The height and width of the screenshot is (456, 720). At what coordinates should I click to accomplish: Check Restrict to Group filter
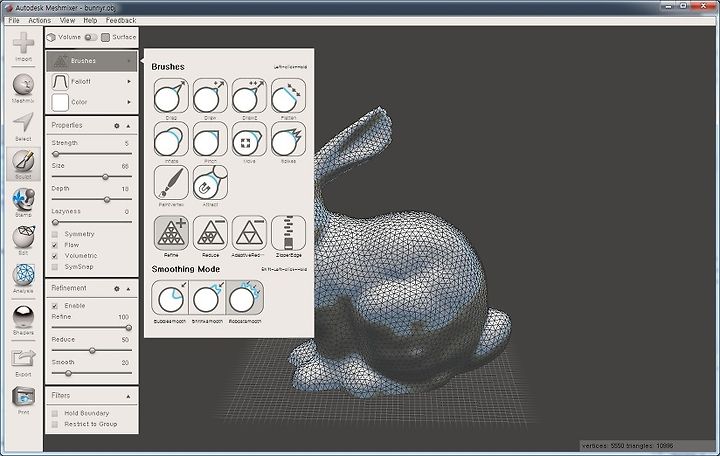(x=55, y=424)
